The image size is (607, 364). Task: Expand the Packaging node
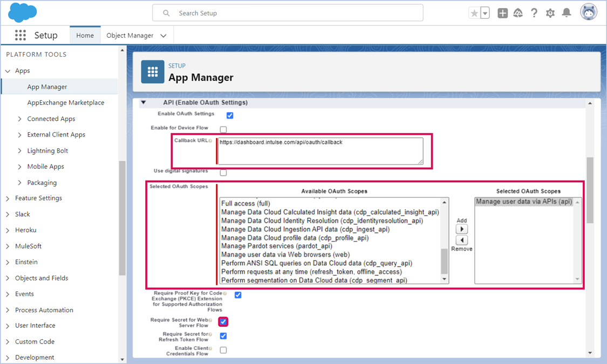tap(20, 183)
